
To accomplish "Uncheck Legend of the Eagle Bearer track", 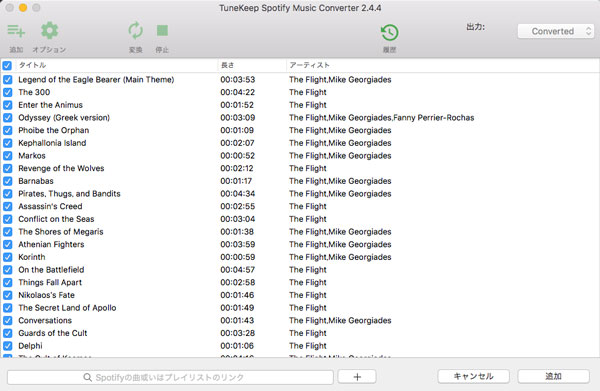I will click(x=8, y=80).
